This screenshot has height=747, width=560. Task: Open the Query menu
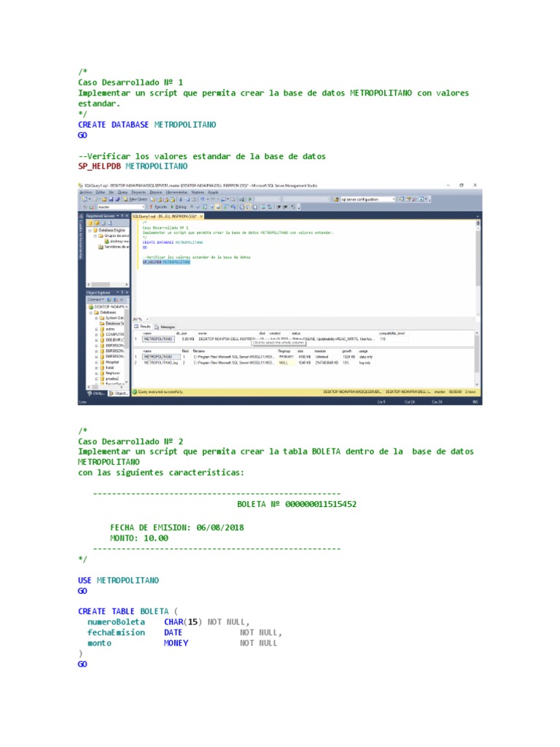(x=122, y=193)
